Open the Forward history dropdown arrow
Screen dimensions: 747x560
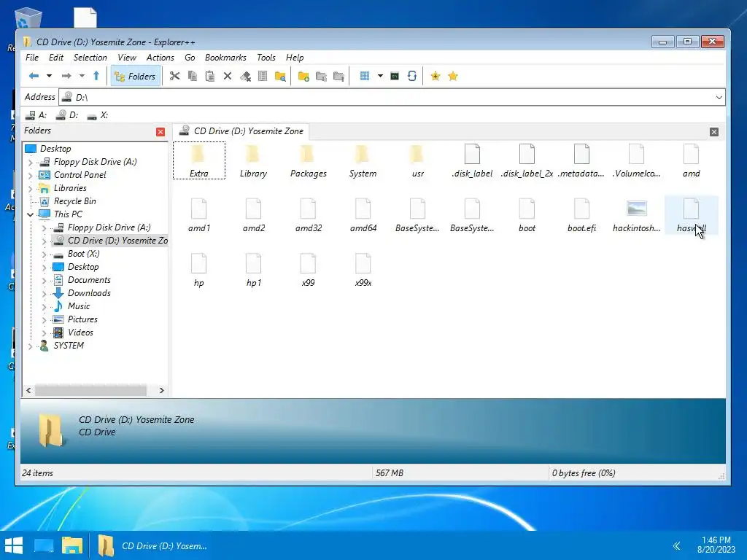(82, 76)
